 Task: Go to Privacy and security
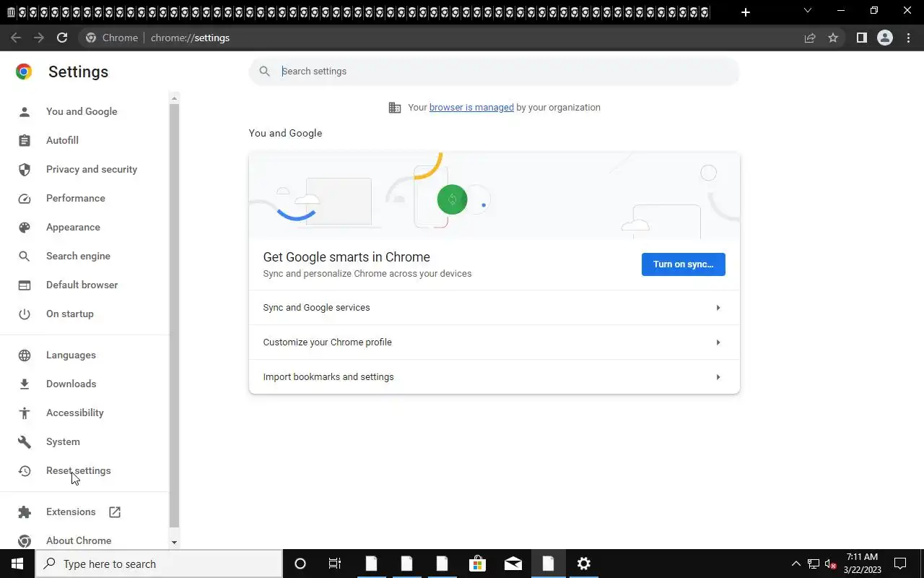(x=92, y=169)
